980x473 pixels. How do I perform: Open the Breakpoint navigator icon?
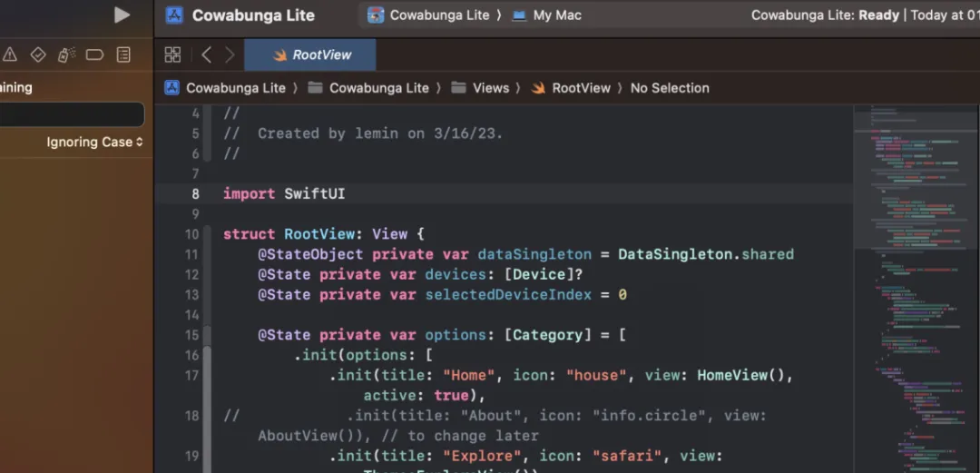(94, 55)
